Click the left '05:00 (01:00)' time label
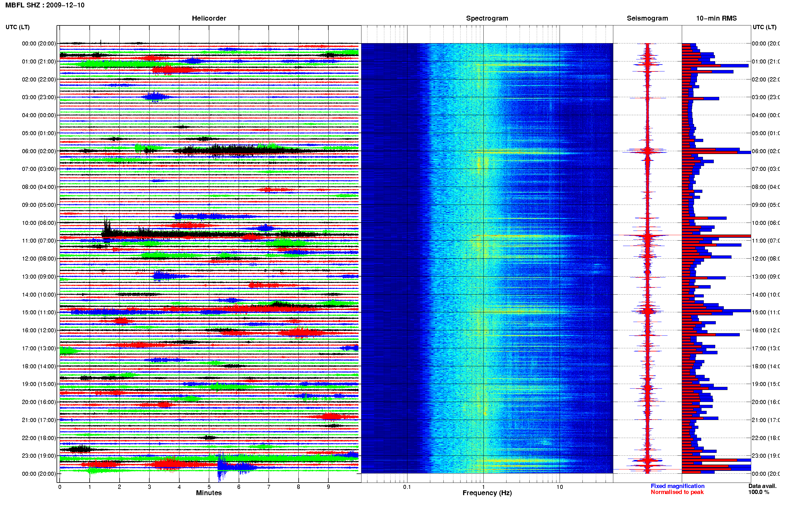 (39, 133)
